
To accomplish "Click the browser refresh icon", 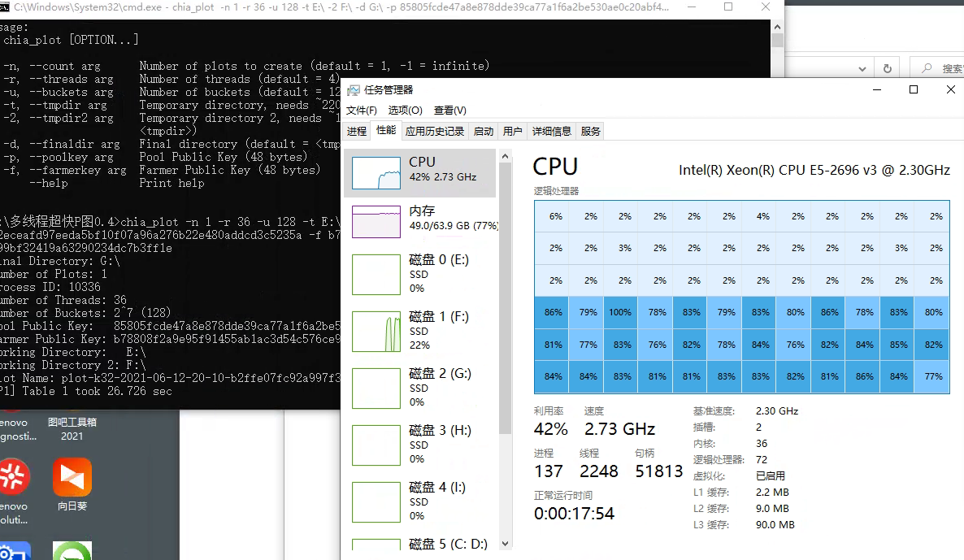I will coord(888,67).
